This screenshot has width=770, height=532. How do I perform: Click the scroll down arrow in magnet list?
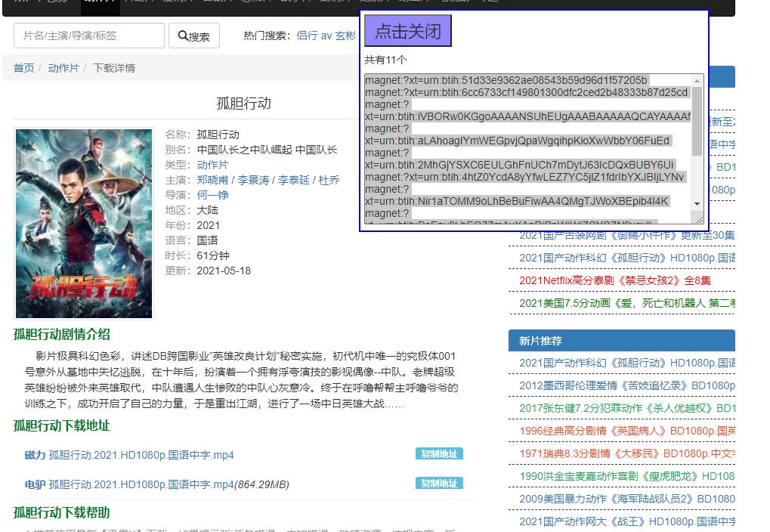click(697, 203)
